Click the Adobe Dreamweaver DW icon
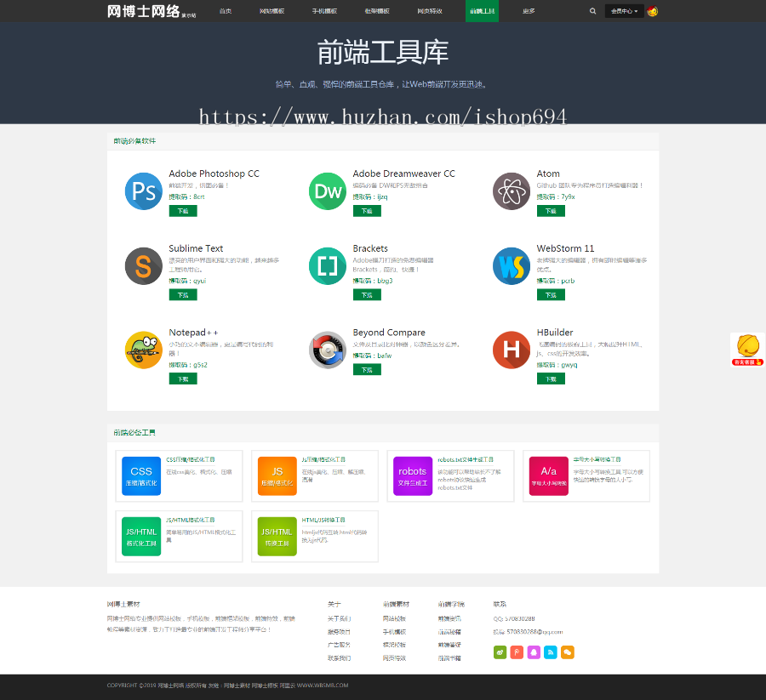 pyautogui.click(x=327, y=191)
